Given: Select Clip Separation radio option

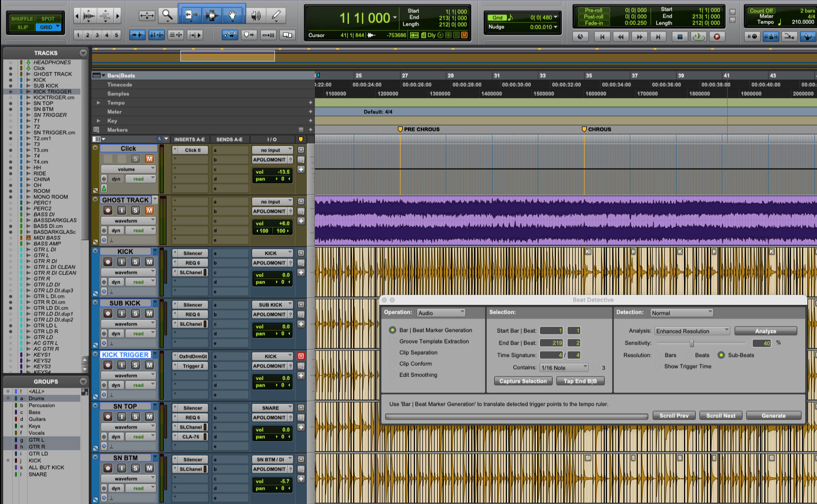Looking at the screenshot, I should 393,352.
